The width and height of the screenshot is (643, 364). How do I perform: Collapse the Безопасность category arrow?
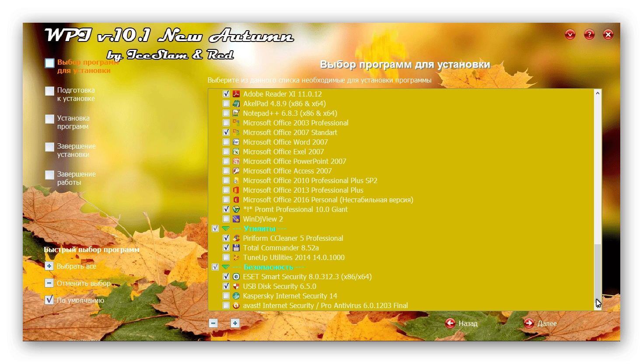coord(226,267)
